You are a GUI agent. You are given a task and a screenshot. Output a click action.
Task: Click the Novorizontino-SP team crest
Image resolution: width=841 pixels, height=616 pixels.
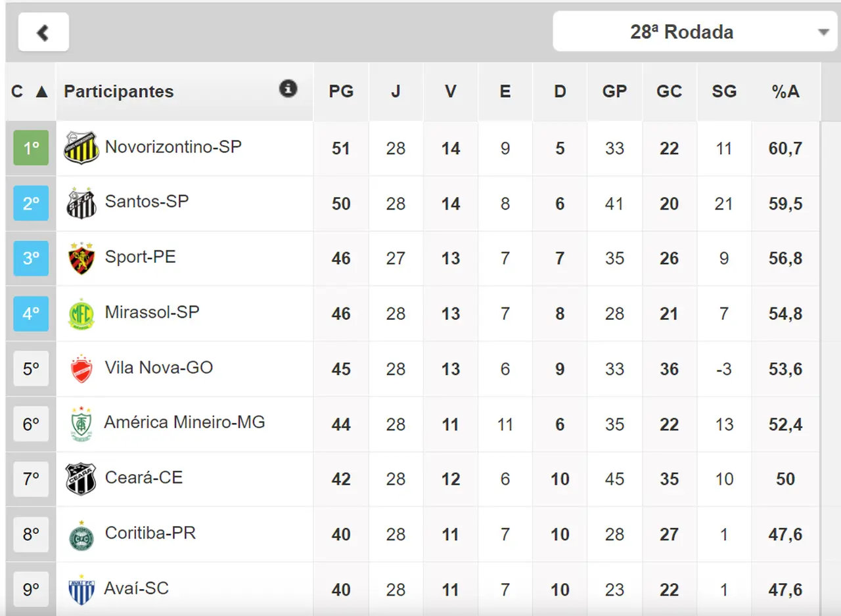81,148
